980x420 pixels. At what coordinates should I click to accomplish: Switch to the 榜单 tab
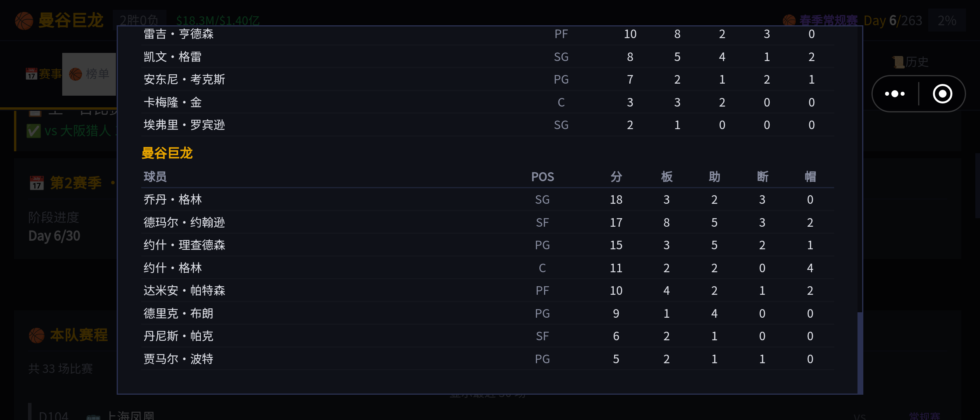(89, 74)
